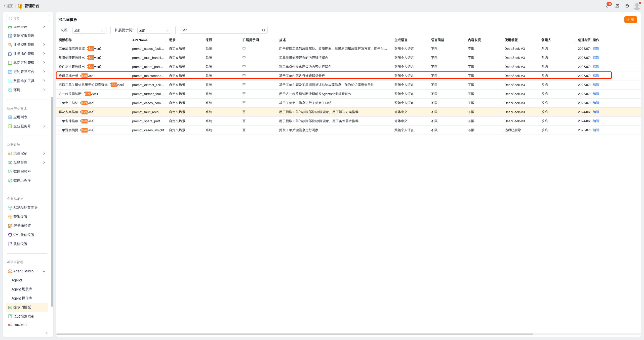Image resolution: width=644 pixels, height=340 pixels.
Task: Click the 数据权限管理 sidebar icon
Action: coord(10,36)
